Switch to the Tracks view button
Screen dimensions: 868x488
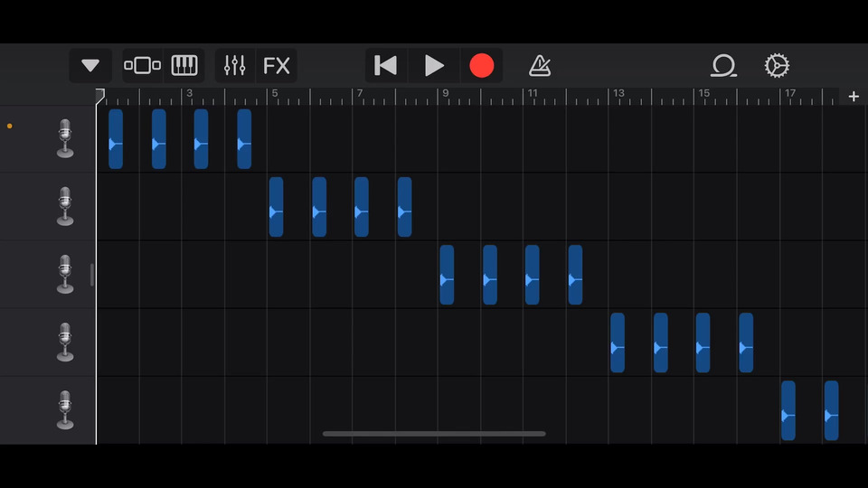point(142,65)
